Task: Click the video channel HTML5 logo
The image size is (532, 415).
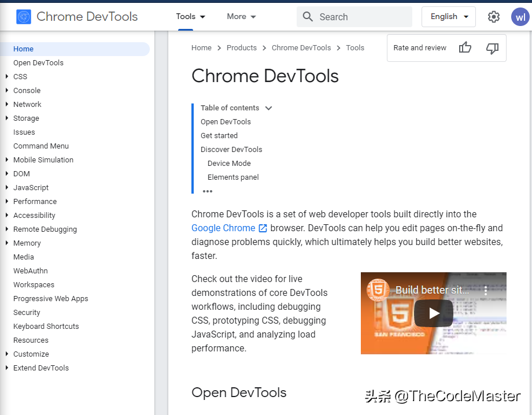Action: coord(378,290)
